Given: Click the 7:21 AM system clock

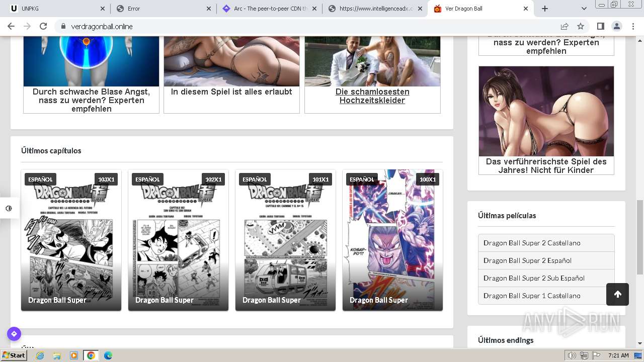Looking at the screenshot, I should (x=618, y=355).
